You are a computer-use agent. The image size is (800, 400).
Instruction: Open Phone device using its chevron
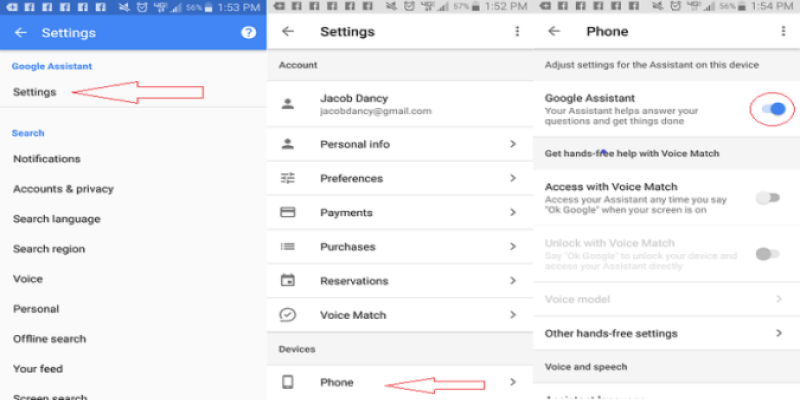click(513, 382)
